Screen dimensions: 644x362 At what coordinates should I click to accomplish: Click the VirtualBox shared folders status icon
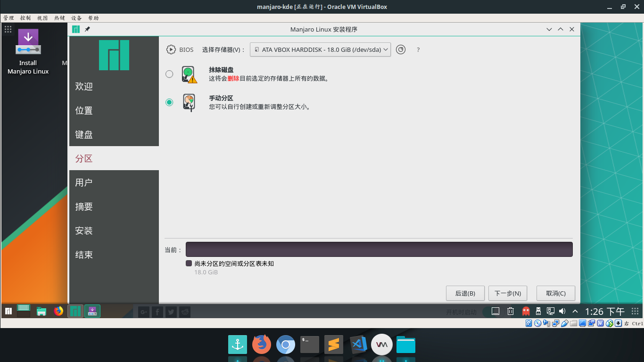point(573,323)
